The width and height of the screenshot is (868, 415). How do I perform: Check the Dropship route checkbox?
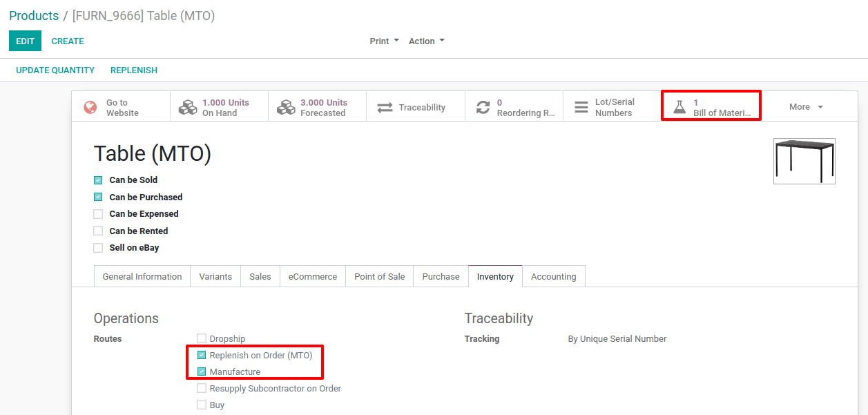coord(202,338)
